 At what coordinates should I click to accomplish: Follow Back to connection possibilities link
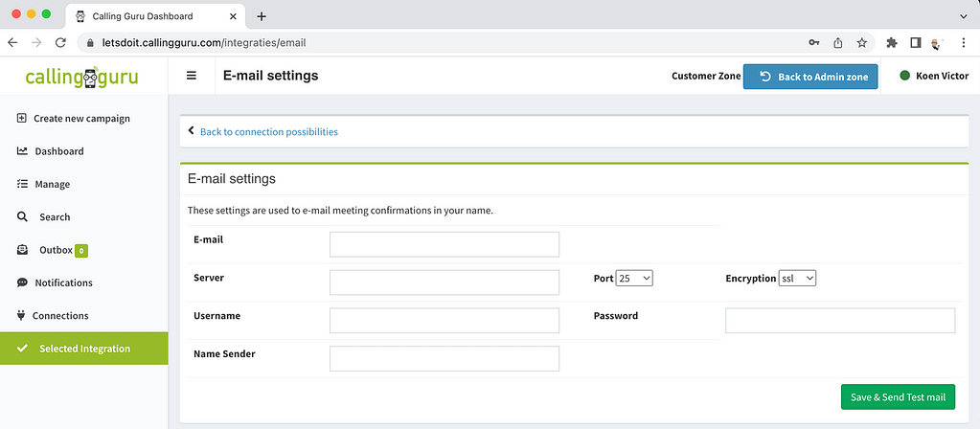[x=269, y=132]
